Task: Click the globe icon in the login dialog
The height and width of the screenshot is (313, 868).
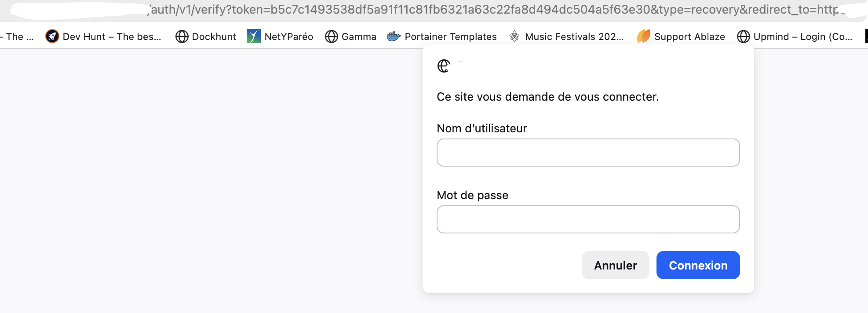Action: [x=444, y=66]
